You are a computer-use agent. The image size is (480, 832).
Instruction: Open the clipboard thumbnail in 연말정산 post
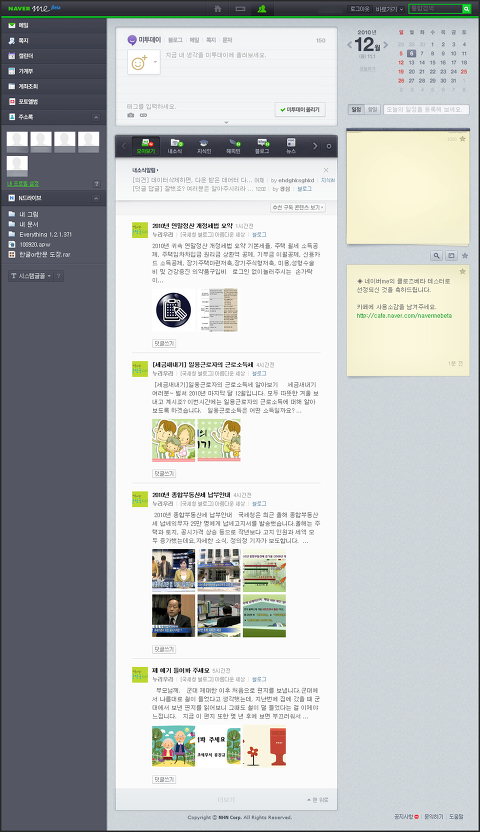(x=173, y=310)
